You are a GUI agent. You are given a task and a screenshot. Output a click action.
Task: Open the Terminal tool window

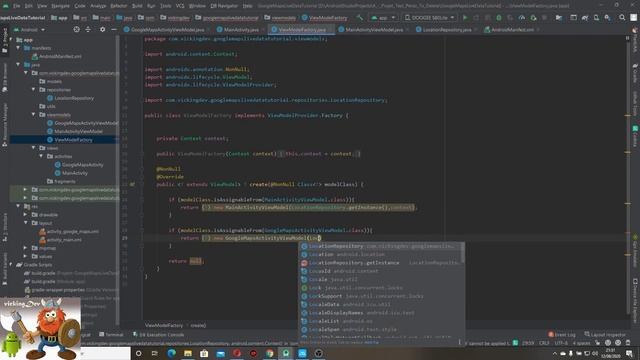pos(111,335)
